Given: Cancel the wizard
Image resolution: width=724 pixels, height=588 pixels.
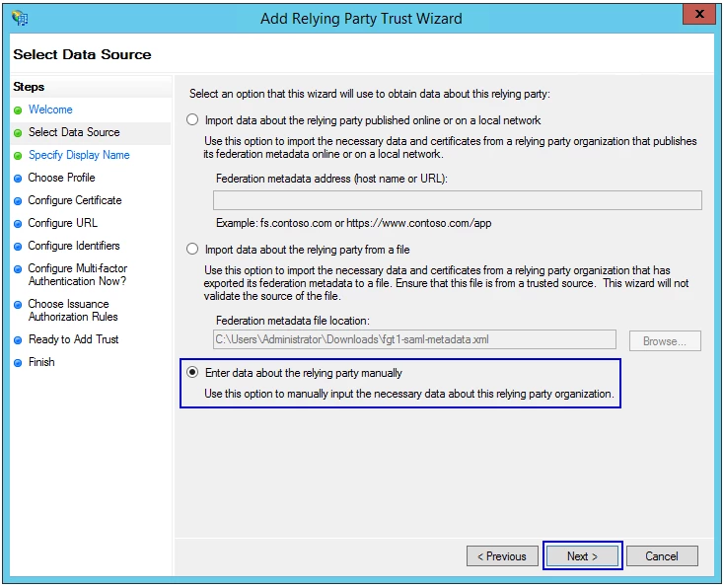Looking at the screenshot, I should tap(662, 556).
